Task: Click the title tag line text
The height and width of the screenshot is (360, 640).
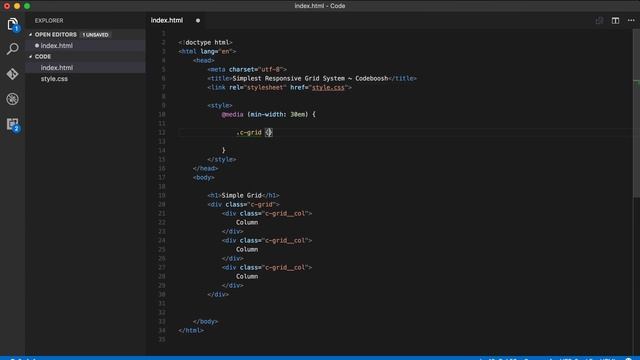Action: coord(312,78)
